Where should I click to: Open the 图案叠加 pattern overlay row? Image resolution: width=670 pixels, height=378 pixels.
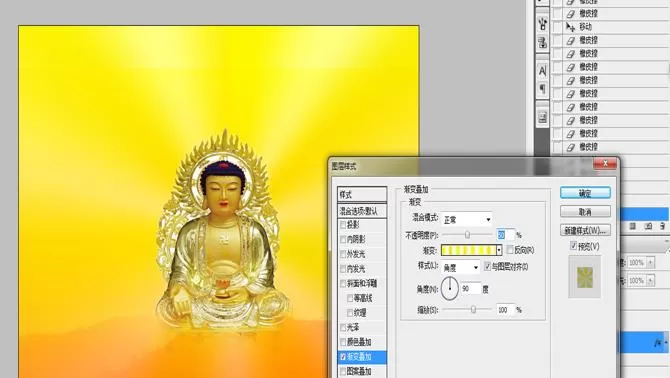tap(362, 371)
